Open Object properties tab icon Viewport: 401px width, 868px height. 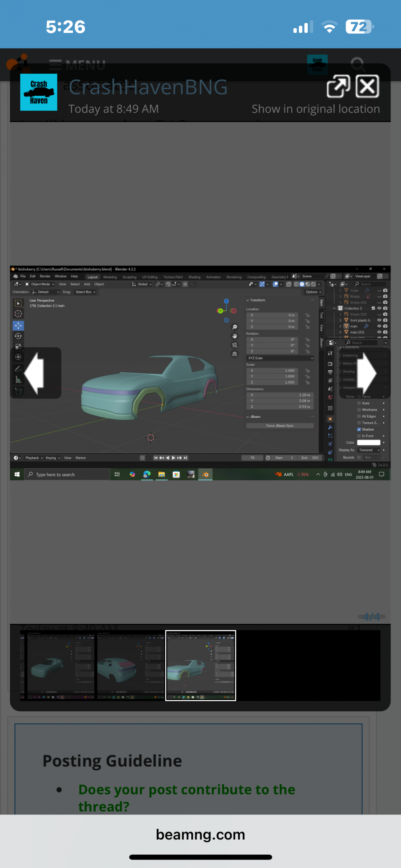(330, 419)
